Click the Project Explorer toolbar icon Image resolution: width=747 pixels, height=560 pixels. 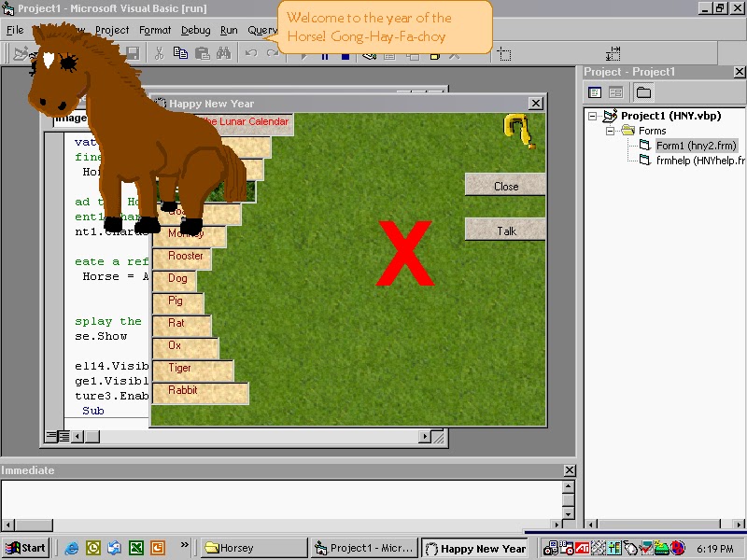[368, 56]
